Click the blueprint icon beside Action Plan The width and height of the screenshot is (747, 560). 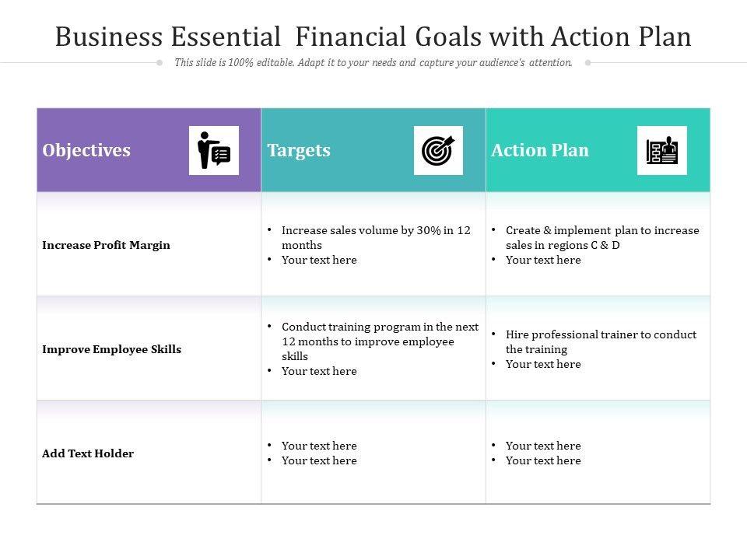click(x=661, y=150)
